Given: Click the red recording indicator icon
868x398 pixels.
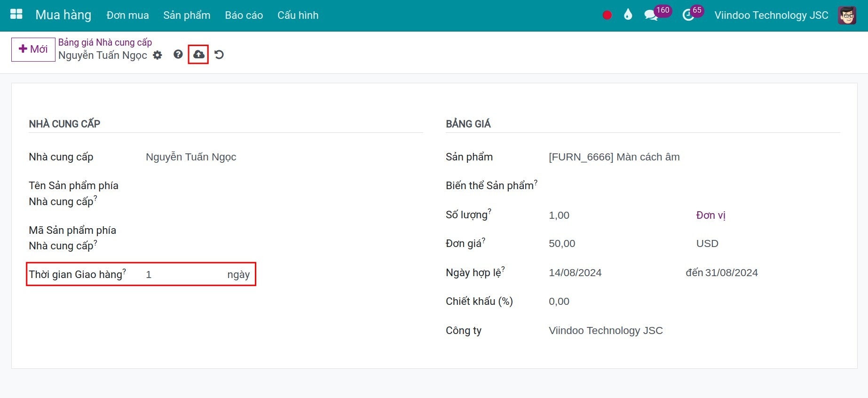Looking at the screenshot, I should click(607, 15).
